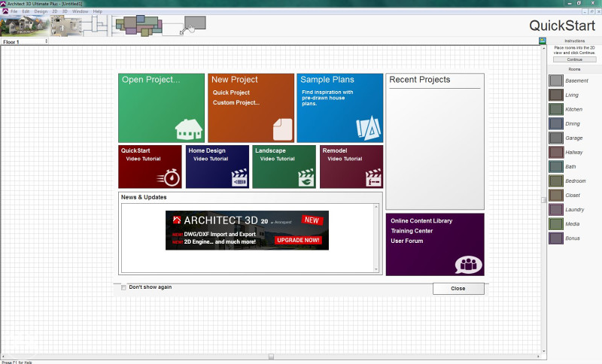Pick the Closet room block
This screenshot has width=602, height=364.
(555, 196)
